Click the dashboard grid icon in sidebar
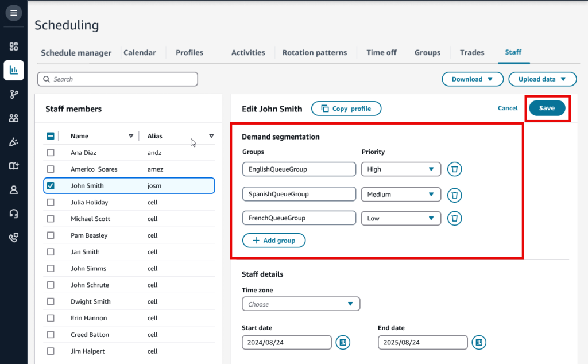Image resolution: width=588 pixels, height=364 pixels. pyautogui.click(x=14, y=47)
